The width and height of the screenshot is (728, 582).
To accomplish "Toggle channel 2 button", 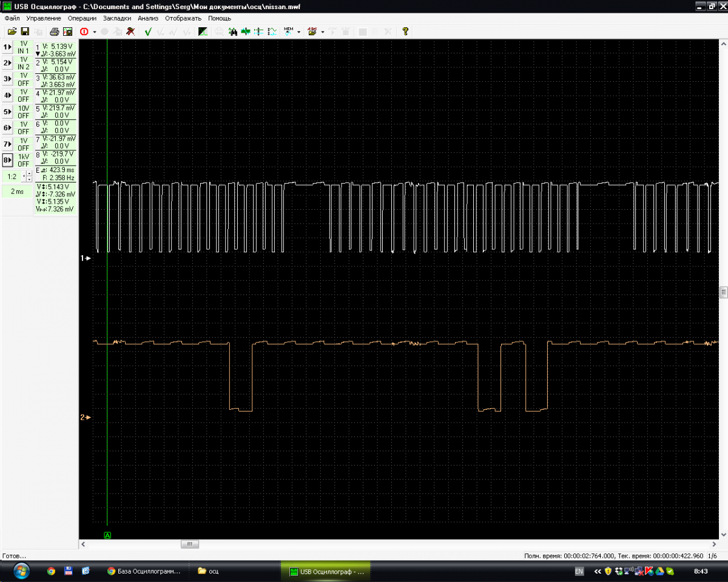I will click(x=7, y=63).
